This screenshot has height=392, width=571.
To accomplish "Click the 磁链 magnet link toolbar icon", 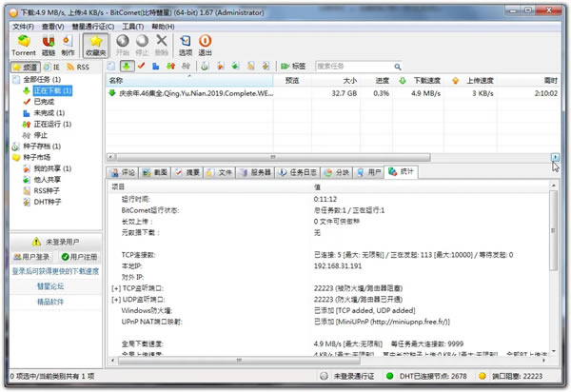I will (49, 45).
